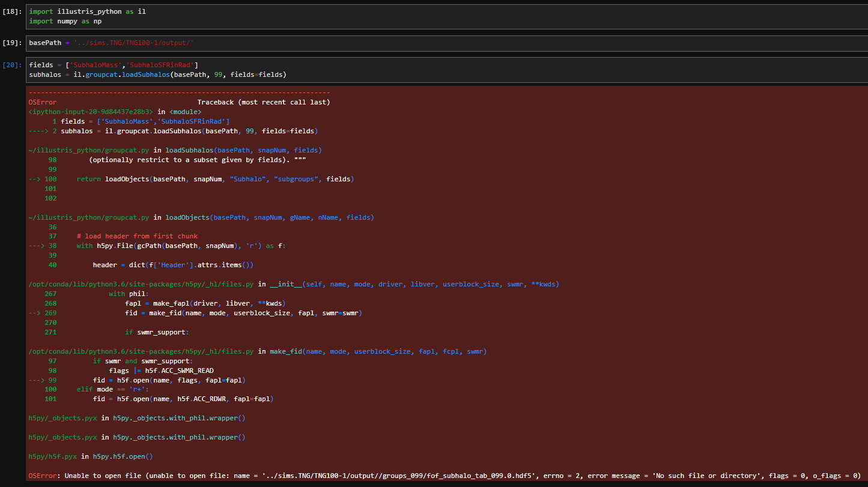Select the cell 19 execution prompt
Image resolution: width=868 pixels, height=487 pixels.
coord(12,43)
